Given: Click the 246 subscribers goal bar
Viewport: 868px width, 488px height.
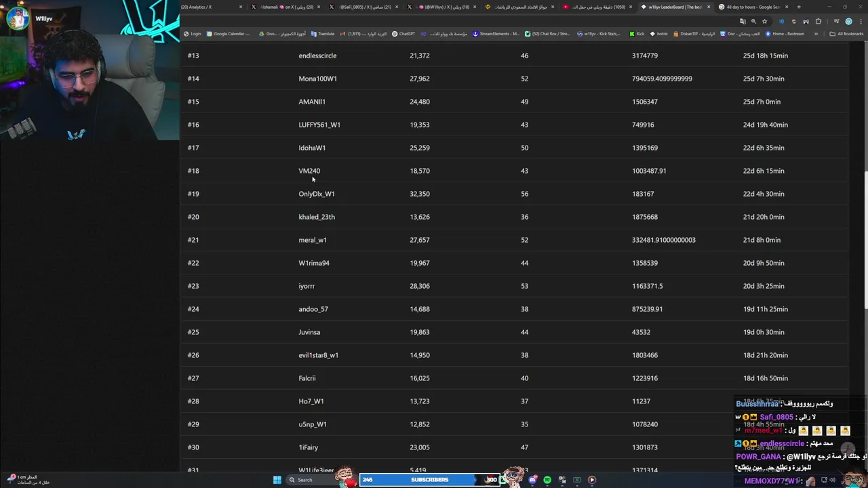Looking at the screenshot, I should 429,480.
